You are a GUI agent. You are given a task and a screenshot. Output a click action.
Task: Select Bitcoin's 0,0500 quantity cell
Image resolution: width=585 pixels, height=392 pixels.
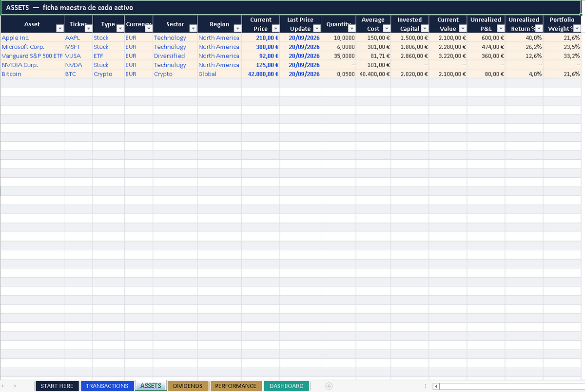338,74
